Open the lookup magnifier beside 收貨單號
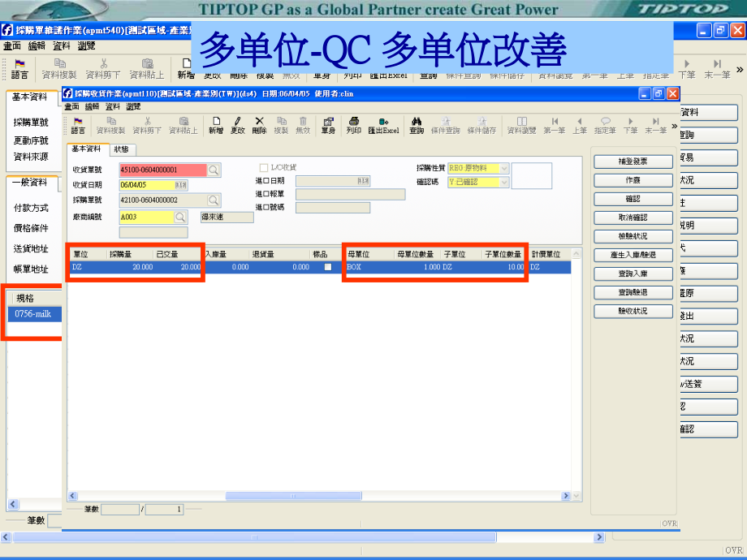 click(213, 169)
